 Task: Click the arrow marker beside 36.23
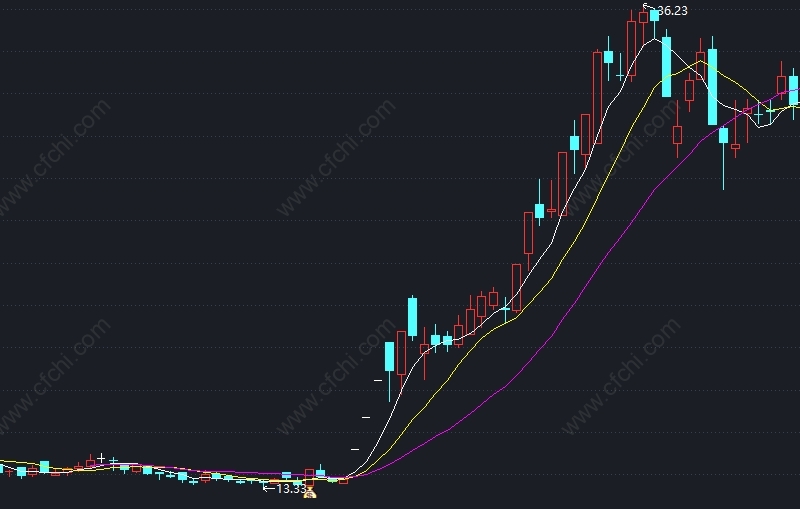point(649,7)
